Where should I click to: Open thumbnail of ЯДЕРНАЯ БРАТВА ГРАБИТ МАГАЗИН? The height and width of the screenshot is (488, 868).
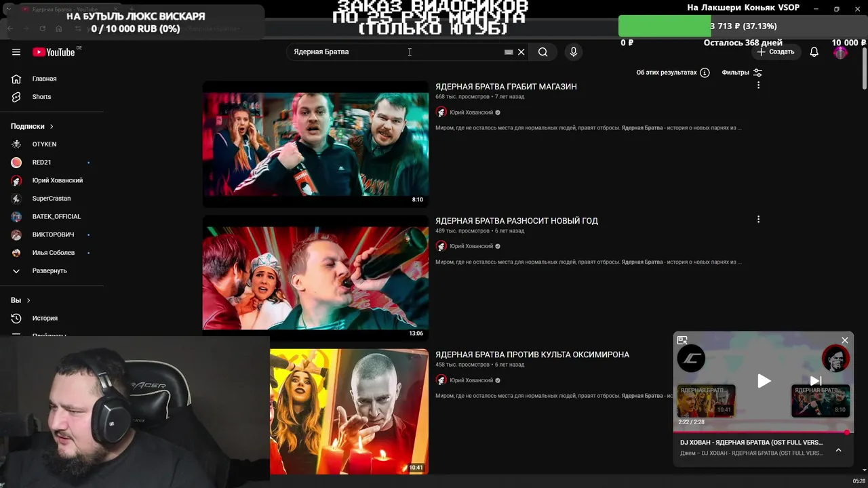point(315,144)
